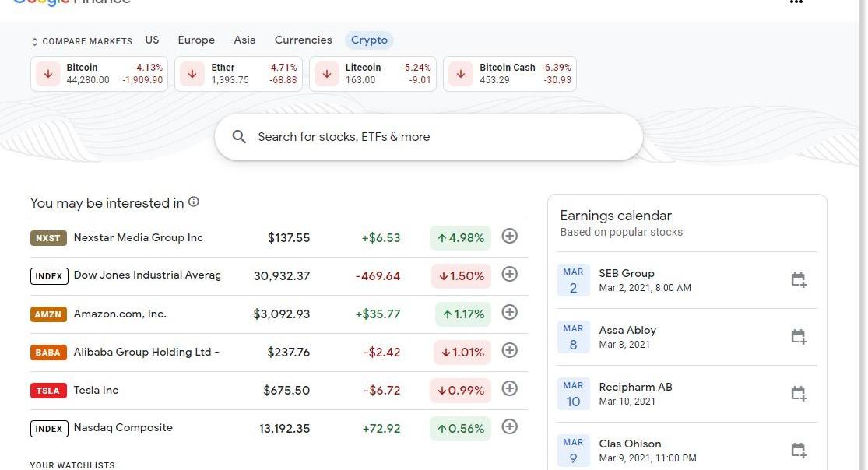Add Nexstar Media Group to watchlist
This screenshot has width=868, height=470.
pyautogui.click(x=510, y=236)
